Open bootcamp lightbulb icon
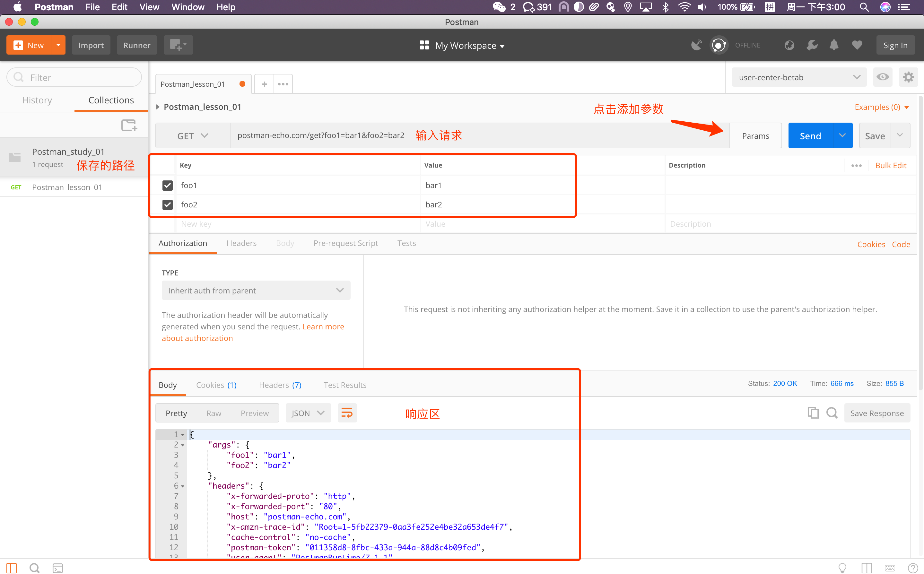This screenshot has width=924, height=574. tap(842, 568)
